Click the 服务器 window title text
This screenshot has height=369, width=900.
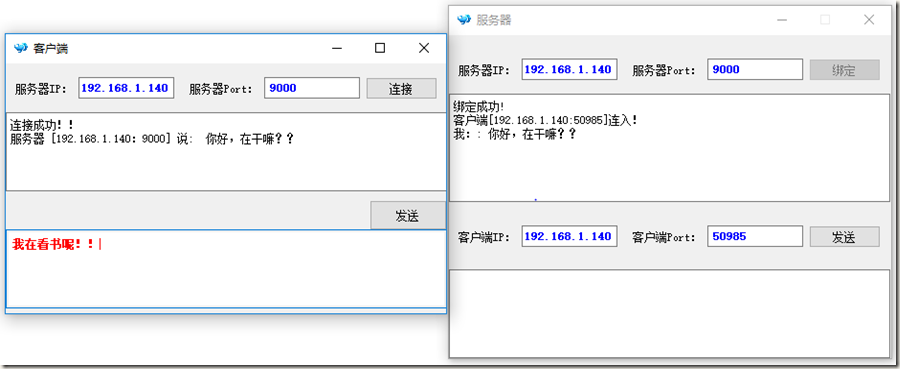(494, 20)
